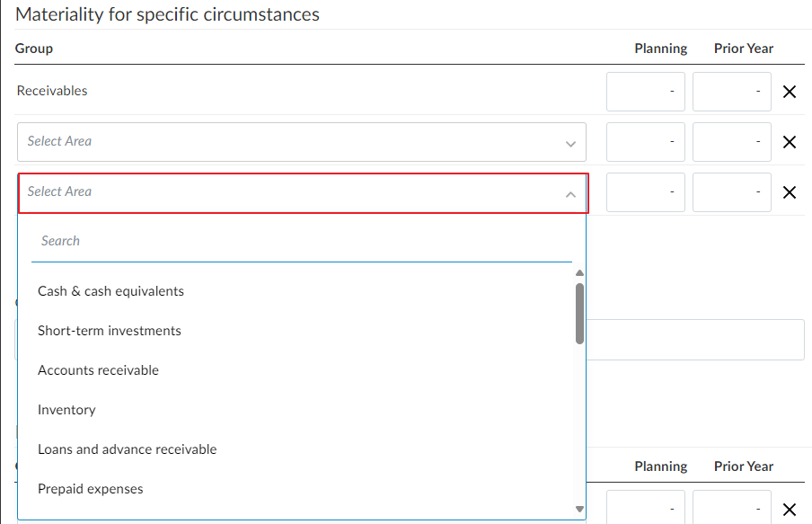
Task: Click Receivables Prior Year amount field
Action: [x=731, y=92]
